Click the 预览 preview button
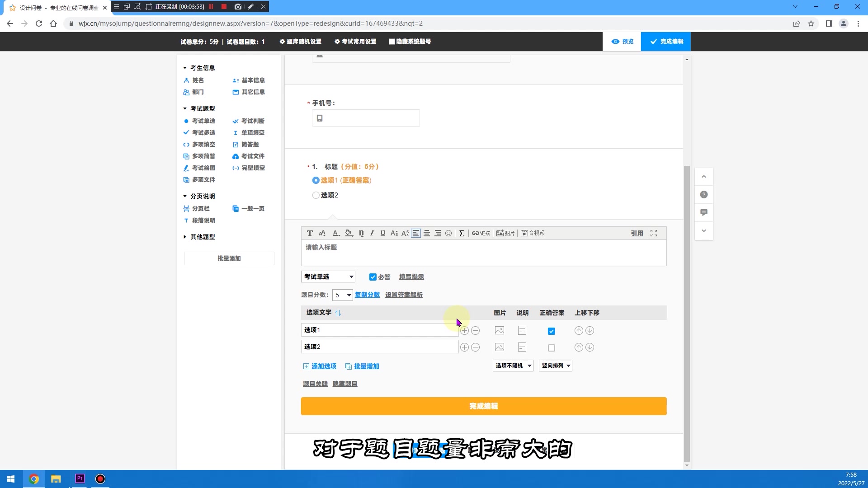 coord(622,42)
